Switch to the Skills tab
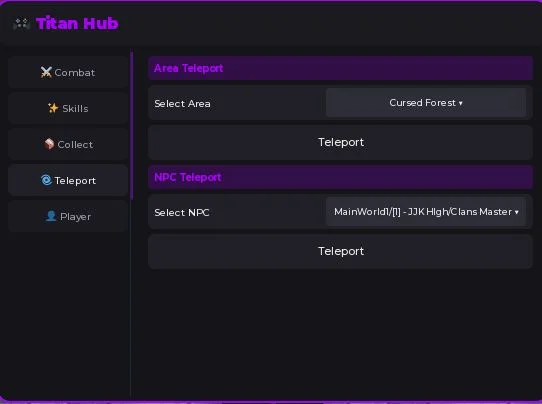This screenshot has width=542, height=404. [68, 108]
